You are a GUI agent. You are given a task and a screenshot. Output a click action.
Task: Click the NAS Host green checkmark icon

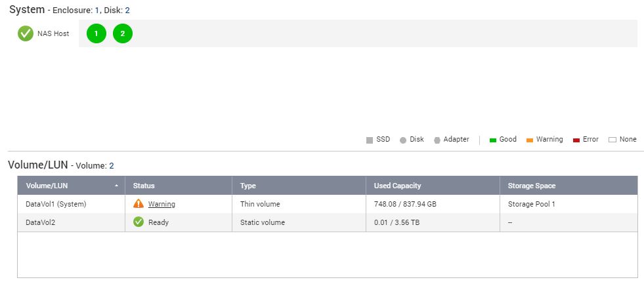26,33
